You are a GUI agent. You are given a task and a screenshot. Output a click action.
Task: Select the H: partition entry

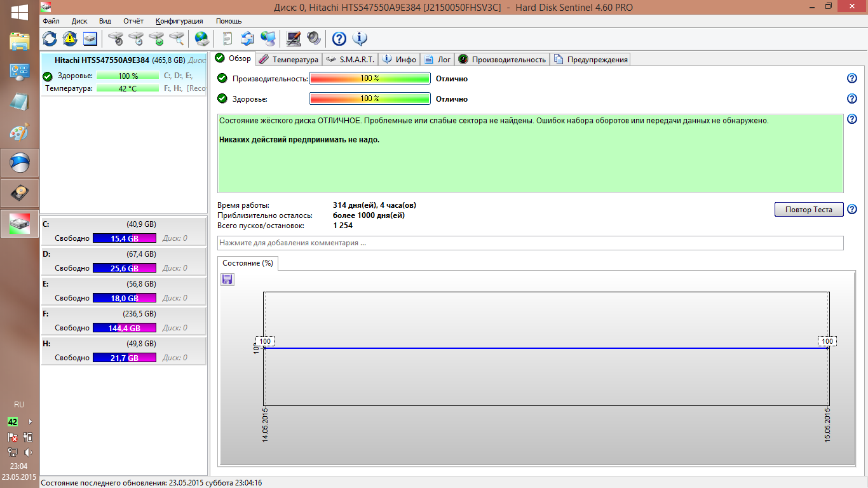coord(124,350)
